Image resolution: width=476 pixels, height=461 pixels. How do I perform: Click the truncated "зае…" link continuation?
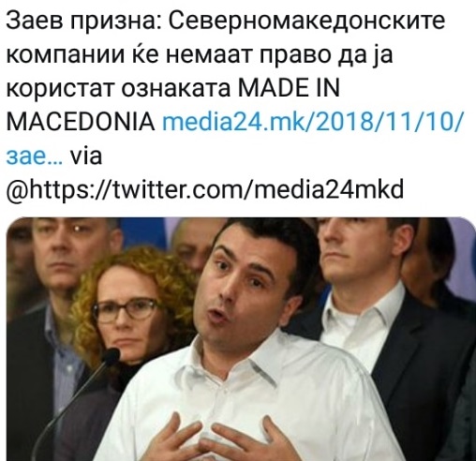pos(35,156)
